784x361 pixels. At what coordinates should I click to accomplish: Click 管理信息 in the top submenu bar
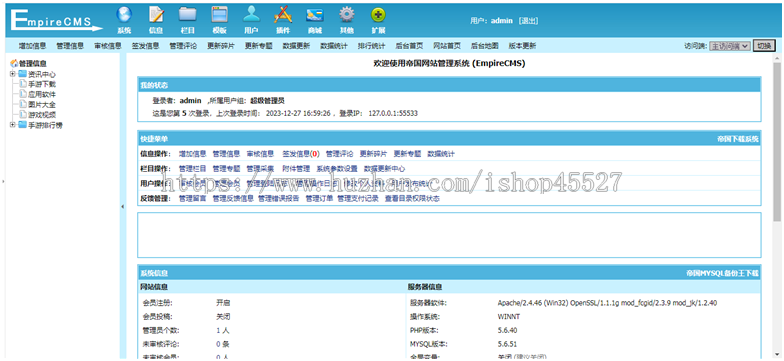click(70, 46)
